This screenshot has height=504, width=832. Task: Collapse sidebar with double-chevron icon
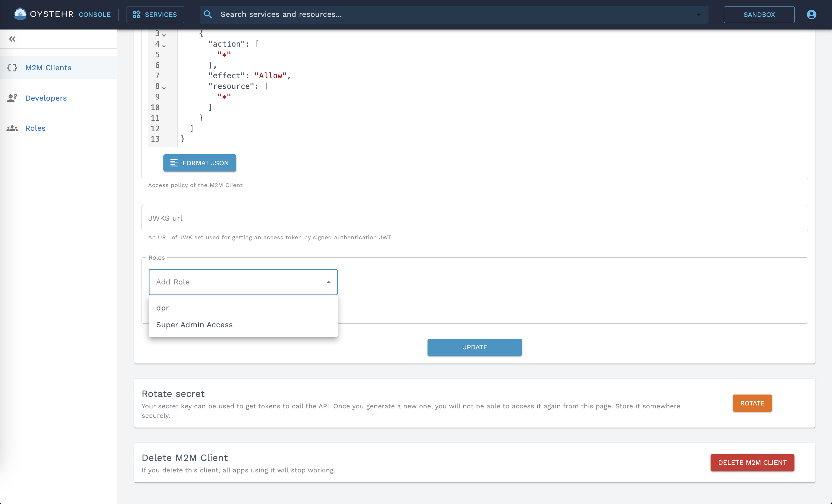pyautogui.click(x=12, y=39)
